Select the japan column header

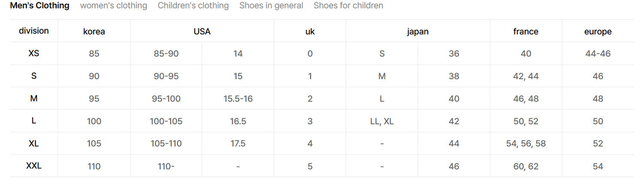click(418, 31)
